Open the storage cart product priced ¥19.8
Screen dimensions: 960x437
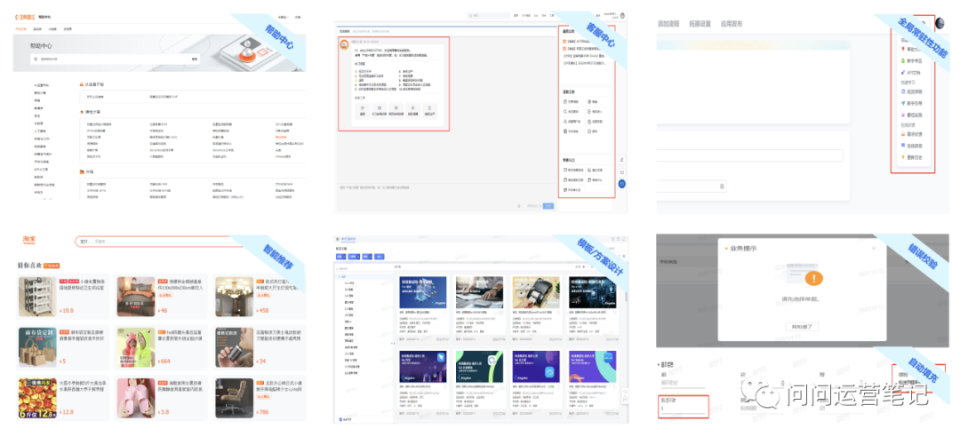coord(63,297)
